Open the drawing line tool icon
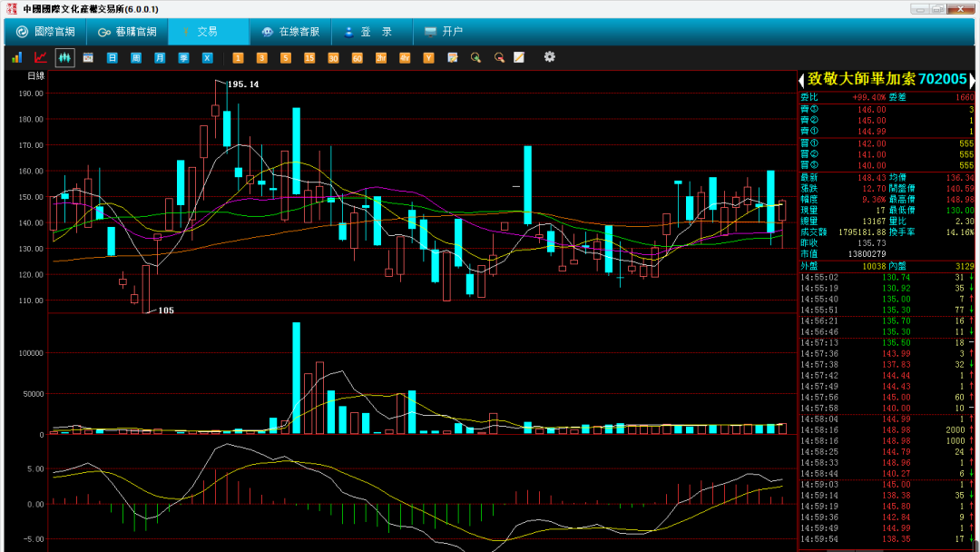Image resolution: width=980 pixels, height=552 pixels. click(519, 57)
